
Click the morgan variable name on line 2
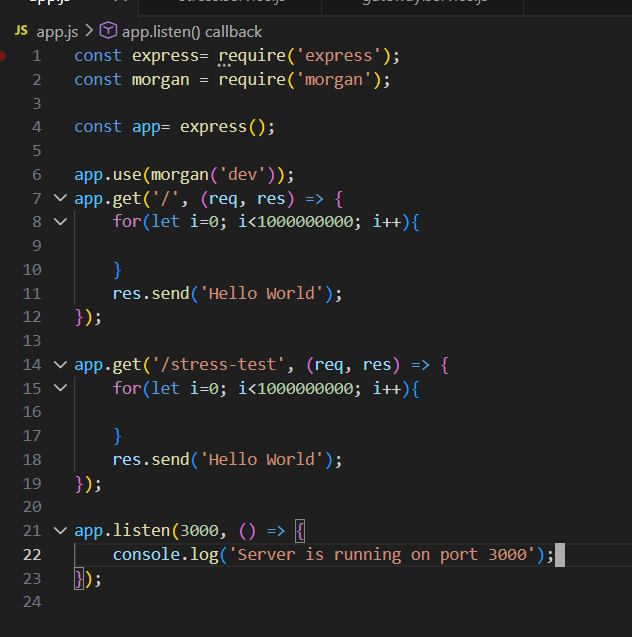[x=161, y=80]
